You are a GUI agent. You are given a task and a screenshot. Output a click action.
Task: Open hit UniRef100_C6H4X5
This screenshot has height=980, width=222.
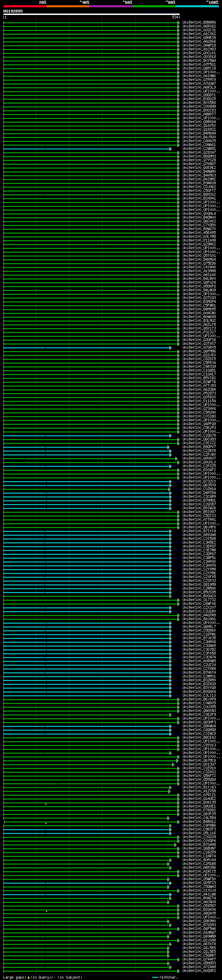(x=199, y=141)
